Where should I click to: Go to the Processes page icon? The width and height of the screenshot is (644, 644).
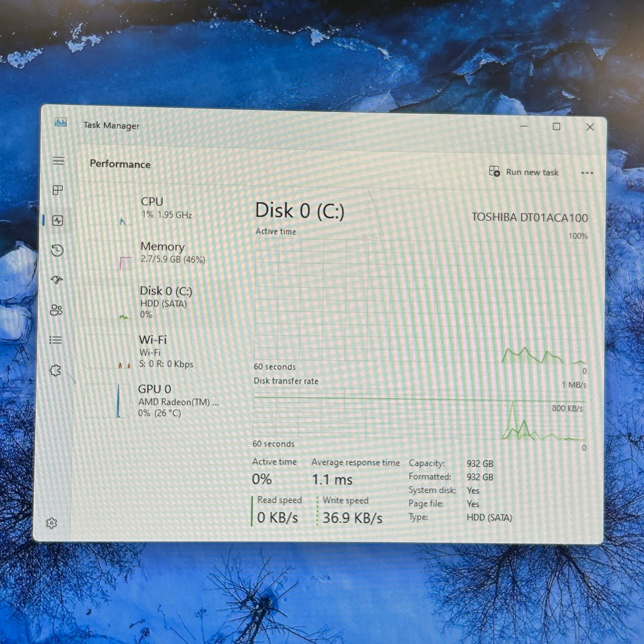pyautogui.click(x=58, y=190)
